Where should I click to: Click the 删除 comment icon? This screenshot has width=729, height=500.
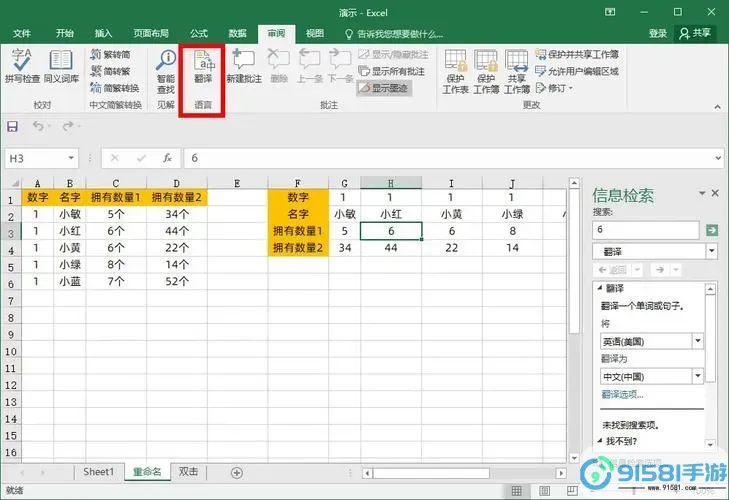pos(278,67)
